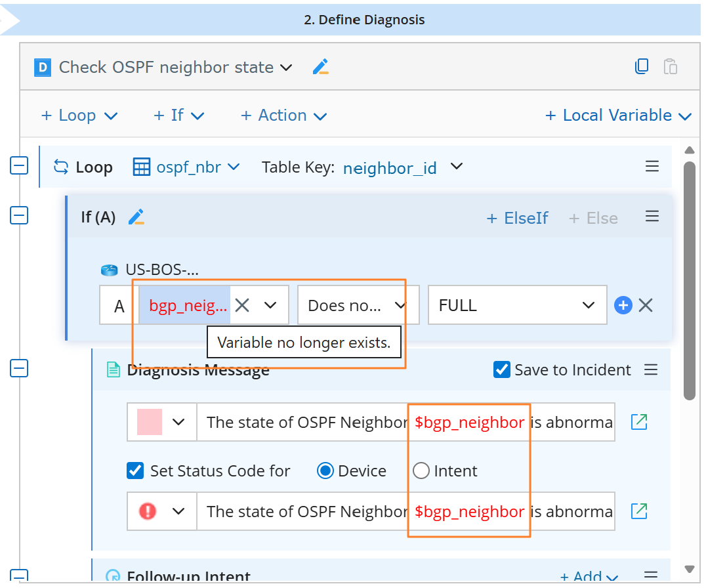Click the US-BOS-... device name
Screen dimensions: 706x588
pyautogui.click(x=161, y=270)
